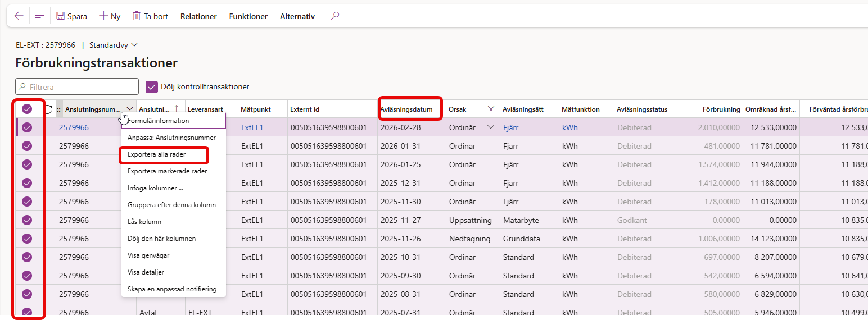Viewport: 868px width, 320px height.
Task: Open the navigation list hamburger icon
Action: pos(39,16)
